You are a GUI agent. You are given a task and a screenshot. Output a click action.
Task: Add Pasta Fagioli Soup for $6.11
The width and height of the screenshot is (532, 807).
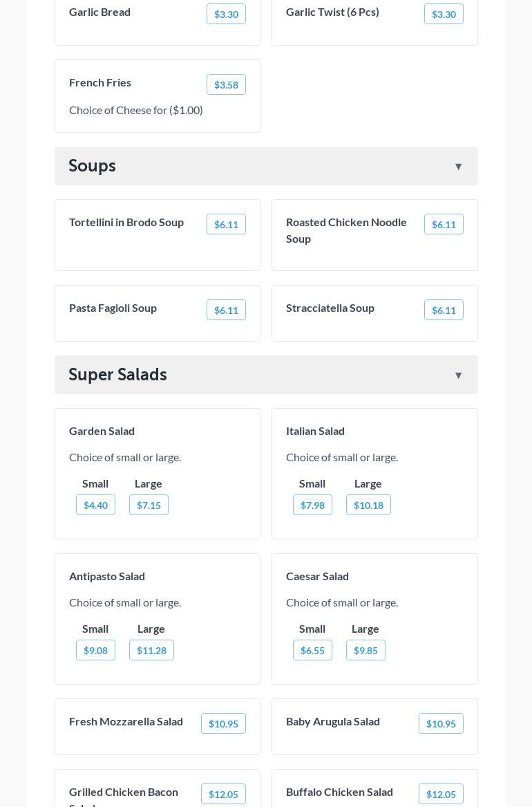[x=226, y=310]
